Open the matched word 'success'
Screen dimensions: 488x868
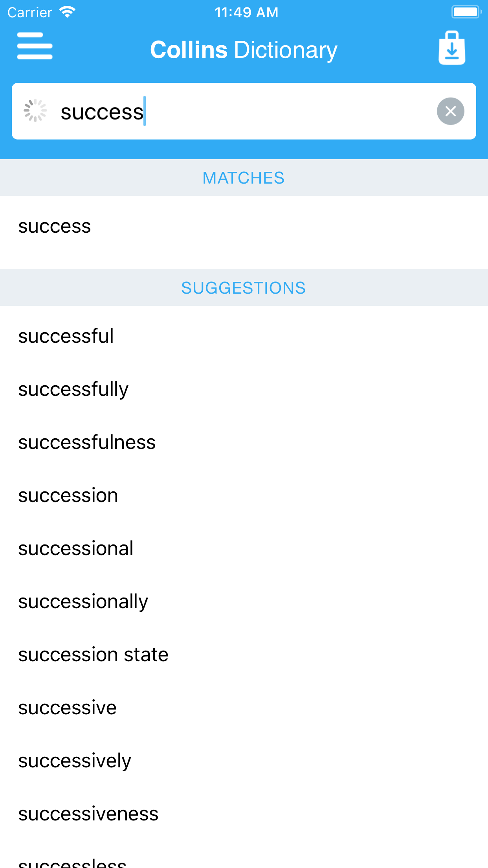point(244,227)
